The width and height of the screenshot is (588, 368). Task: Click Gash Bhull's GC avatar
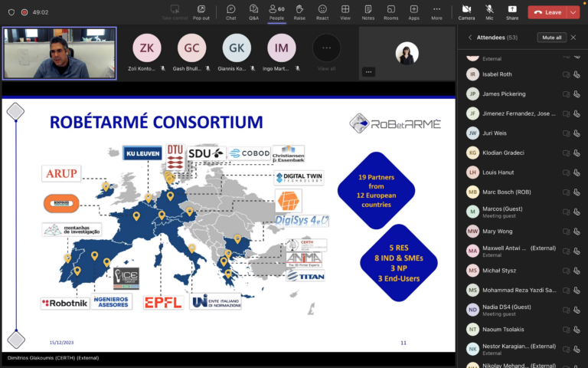point(191,48)
